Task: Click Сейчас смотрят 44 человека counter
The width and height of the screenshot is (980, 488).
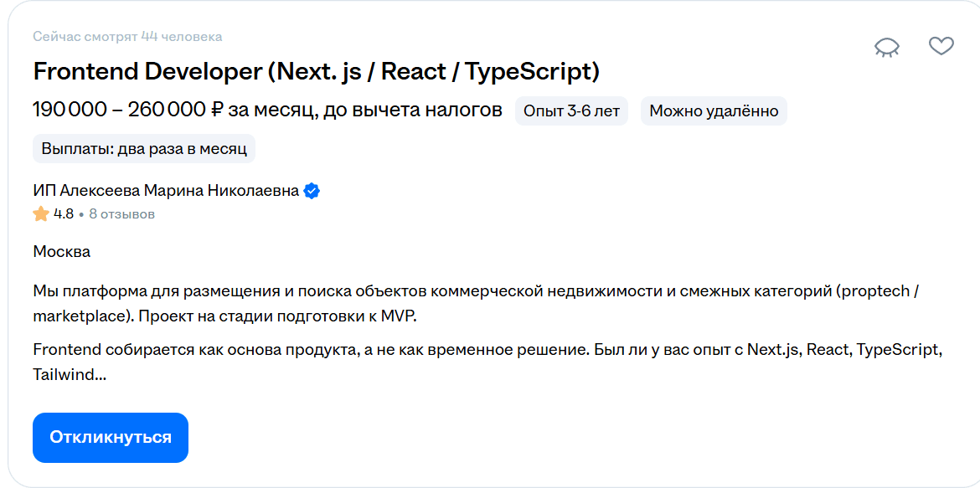Action: point(126,36)
